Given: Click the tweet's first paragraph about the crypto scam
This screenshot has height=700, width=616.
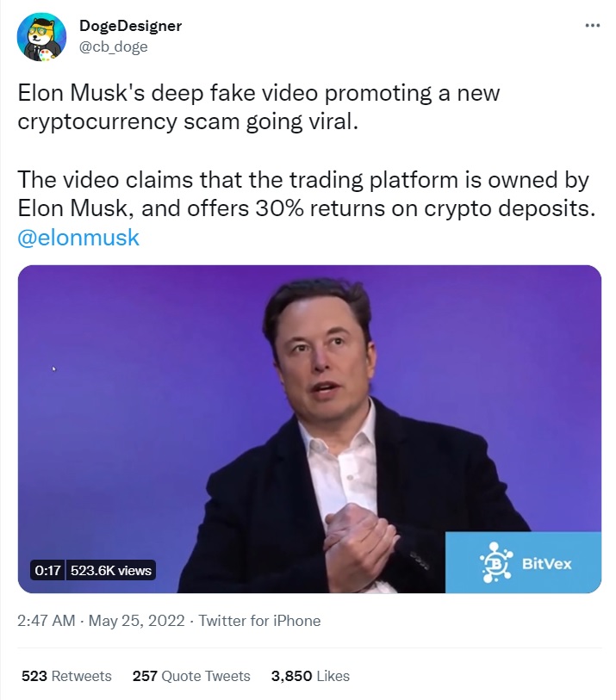Looking at the screenshot, I should [x=258, y=106].
